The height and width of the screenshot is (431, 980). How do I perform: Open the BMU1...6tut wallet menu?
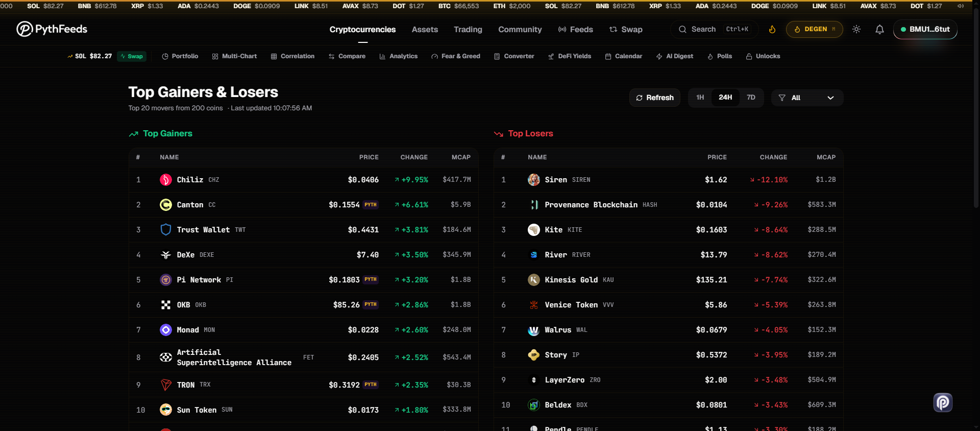coord(925,30)
